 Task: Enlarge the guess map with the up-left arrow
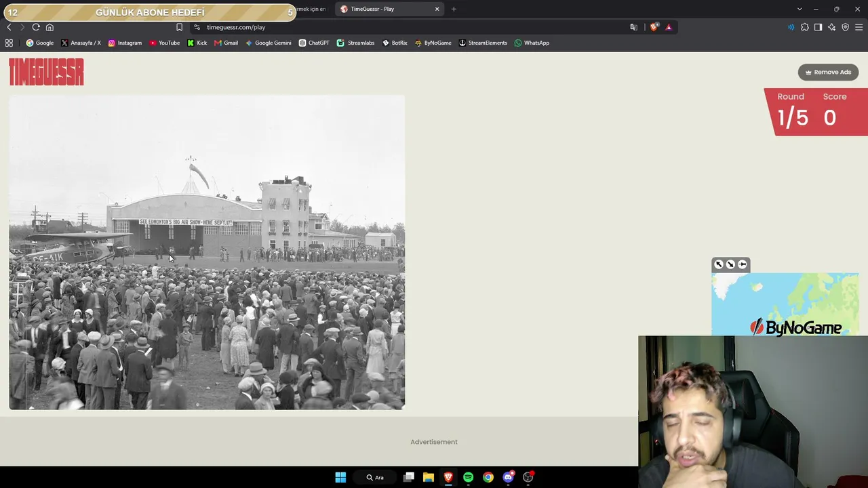point(719,264)
